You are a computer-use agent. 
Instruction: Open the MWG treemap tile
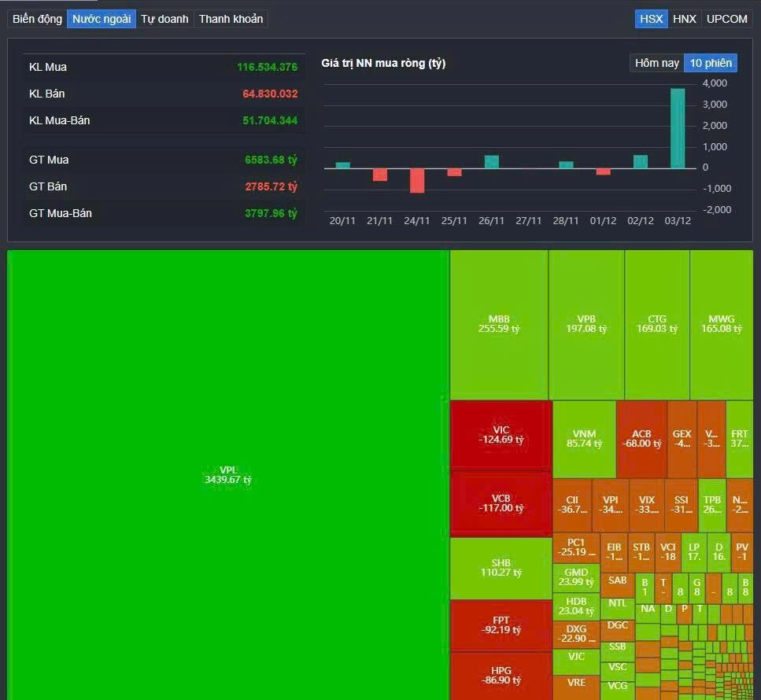tap(721, 324)
